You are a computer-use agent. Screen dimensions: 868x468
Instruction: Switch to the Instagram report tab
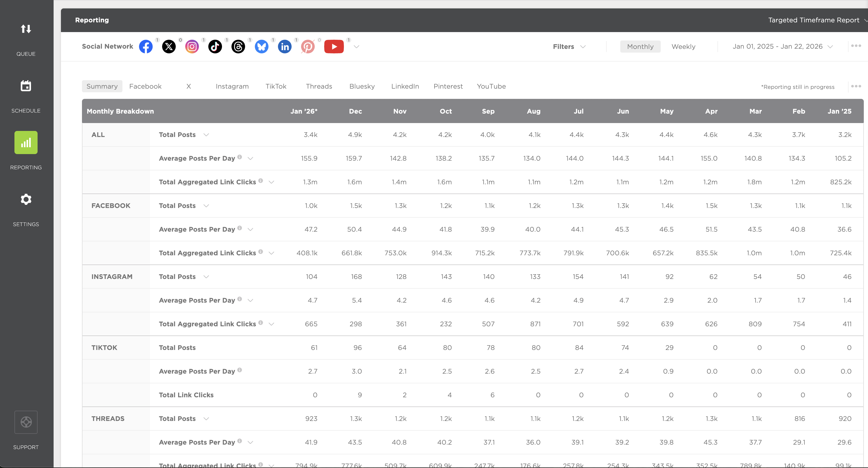pyautogui.click(x=232, y=86)
